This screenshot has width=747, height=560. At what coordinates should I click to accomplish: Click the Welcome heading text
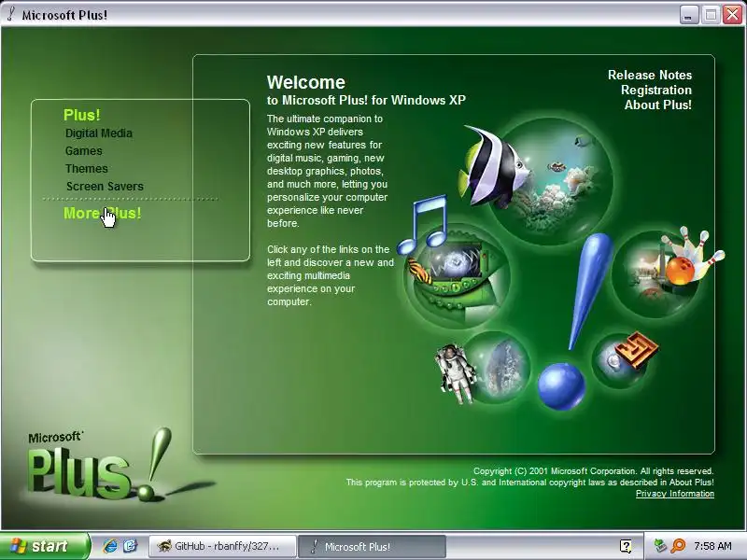click(306, 82)
